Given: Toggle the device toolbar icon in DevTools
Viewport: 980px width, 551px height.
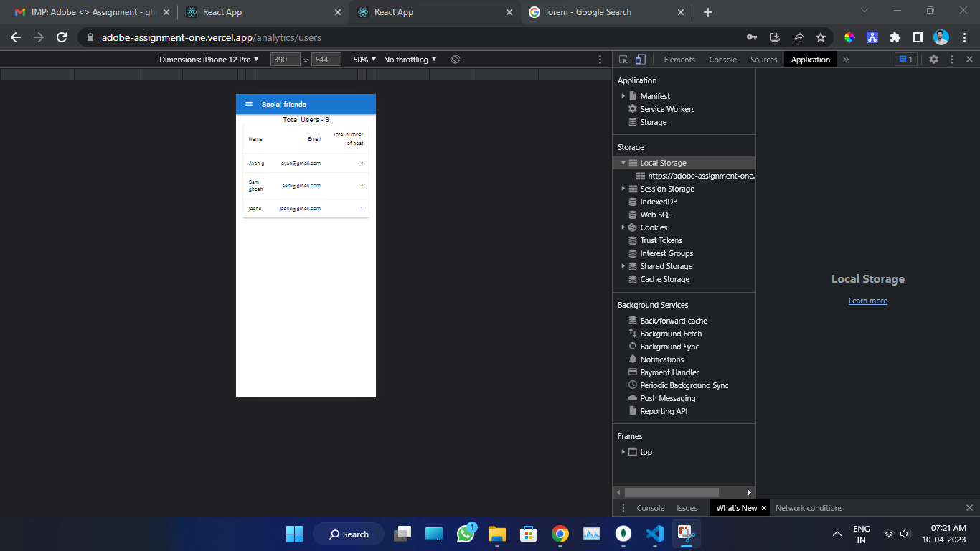Looking at the screenshot, I should [641, 60].
